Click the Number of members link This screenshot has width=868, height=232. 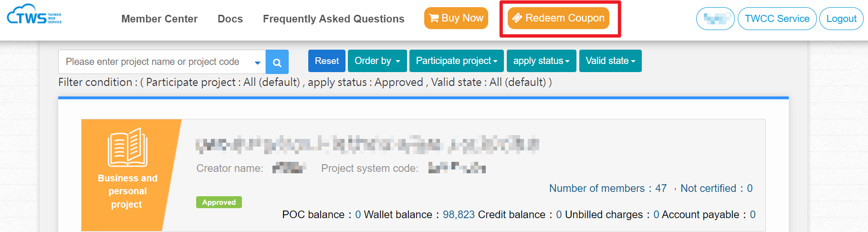pyautogui.click(x=608, y=188)
